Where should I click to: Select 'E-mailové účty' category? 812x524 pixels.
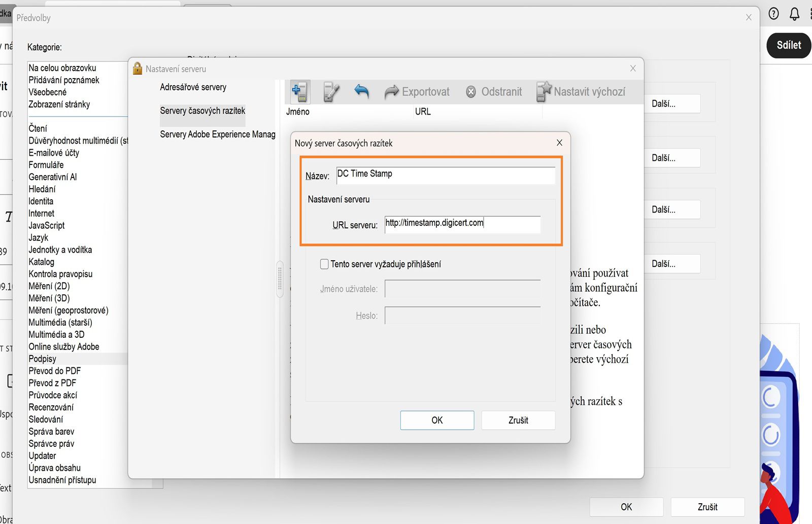54,153
